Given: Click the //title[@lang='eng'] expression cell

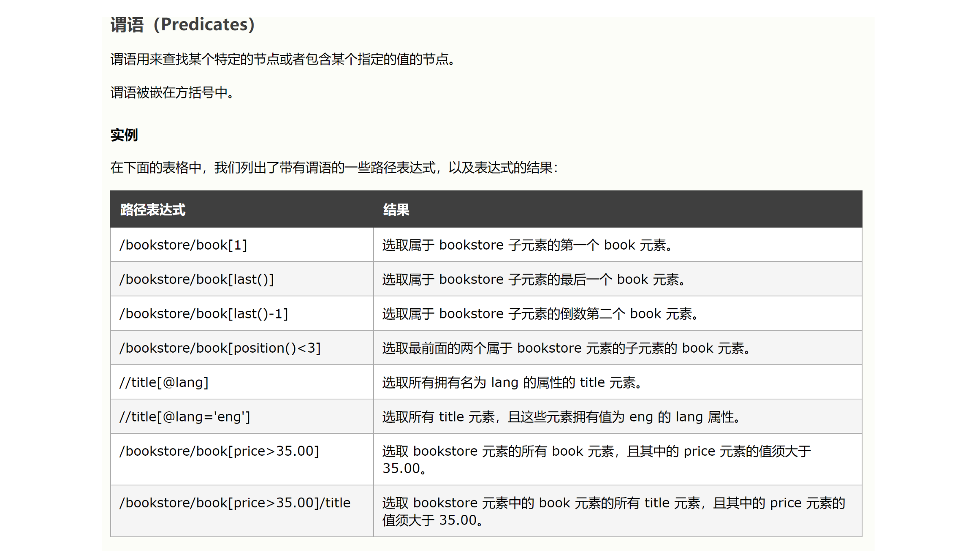Looking at the screenshot, I should click(x=184, y=417).
